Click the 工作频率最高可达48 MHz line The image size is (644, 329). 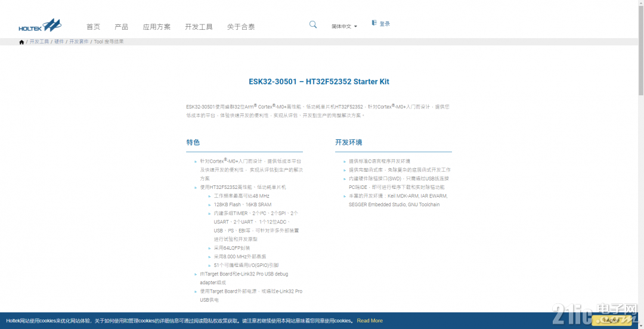coord(241,196)
